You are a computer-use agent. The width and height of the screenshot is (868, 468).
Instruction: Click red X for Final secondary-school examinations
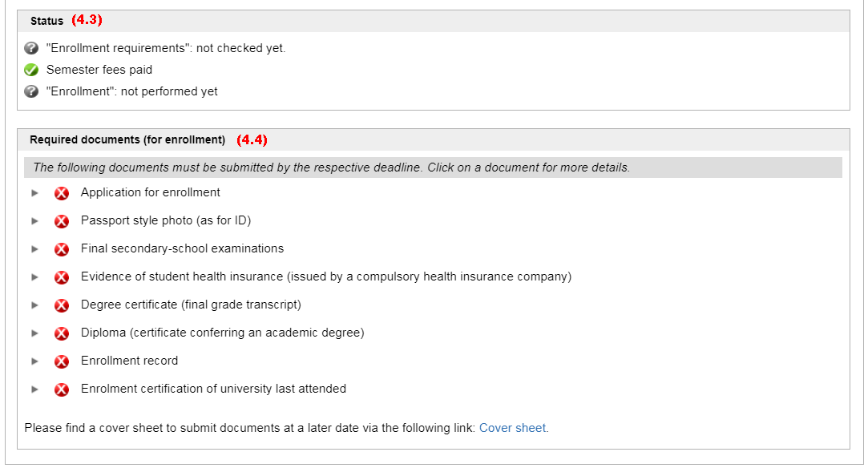coord(62,249)
